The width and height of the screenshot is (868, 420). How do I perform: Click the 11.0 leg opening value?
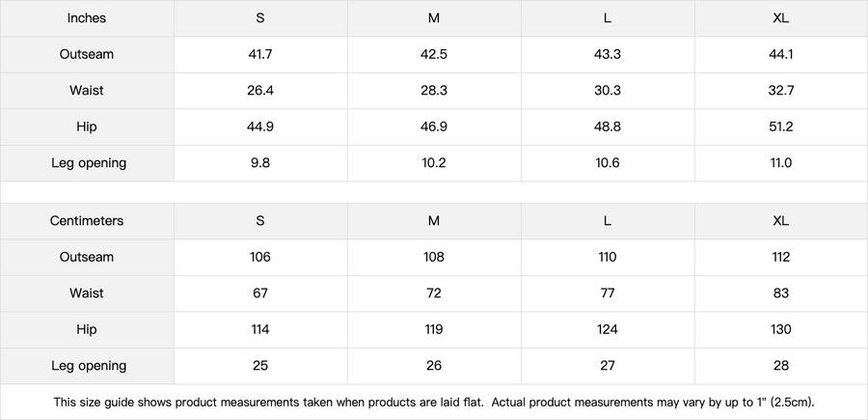pos(781,163)
